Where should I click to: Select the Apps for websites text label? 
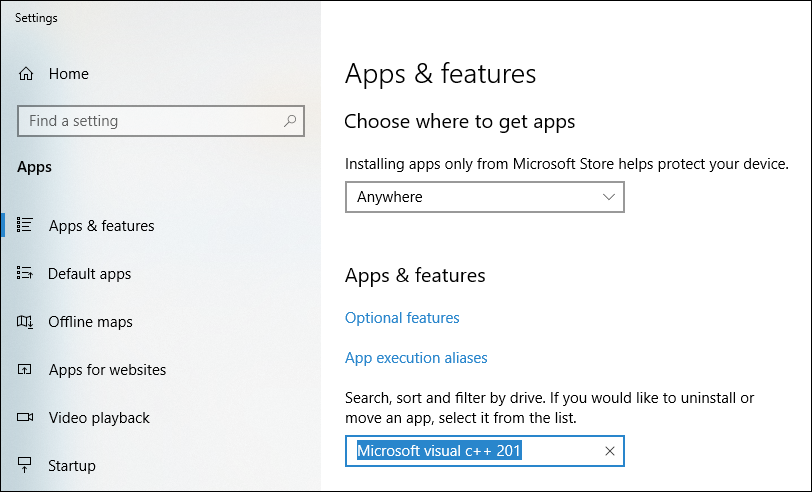107,370
